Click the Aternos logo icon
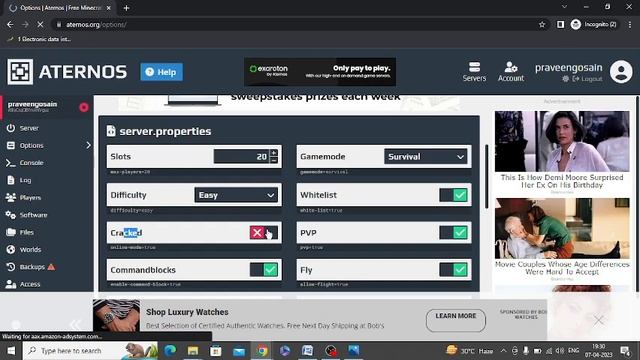This screenshot has width=640, height=360. click(20, 72)
